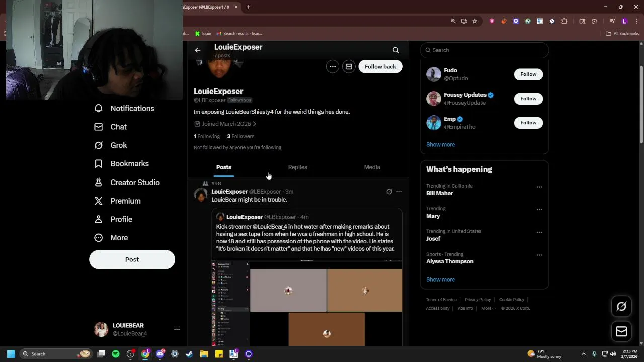The height and width of the screenshot is (362, 644).
Task: Close the LBExposer X tab
Action: pos(235,7)
